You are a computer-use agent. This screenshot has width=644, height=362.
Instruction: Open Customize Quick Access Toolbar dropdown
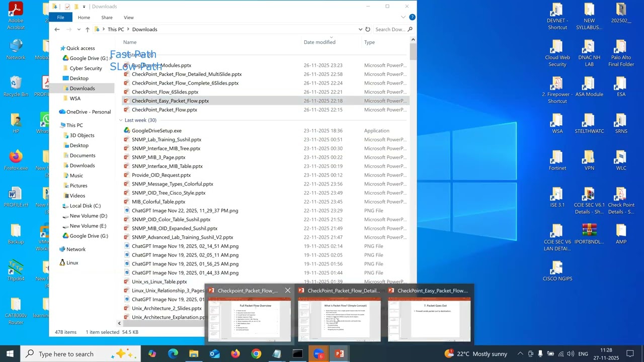click(84, 7)
